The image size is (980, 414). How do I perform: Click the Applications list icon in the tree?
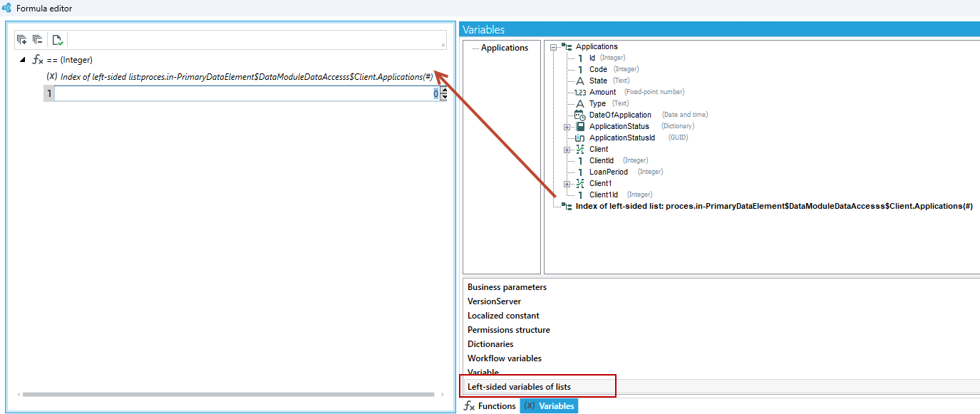(x=567, y=47)
